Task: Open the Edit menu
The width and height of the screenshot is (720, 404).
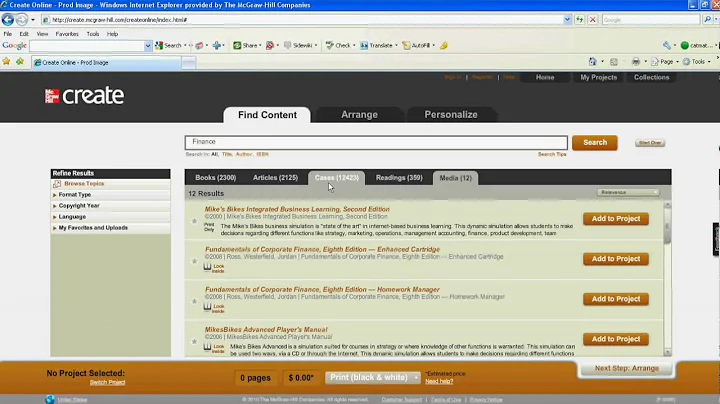Action: click(24, 34)
